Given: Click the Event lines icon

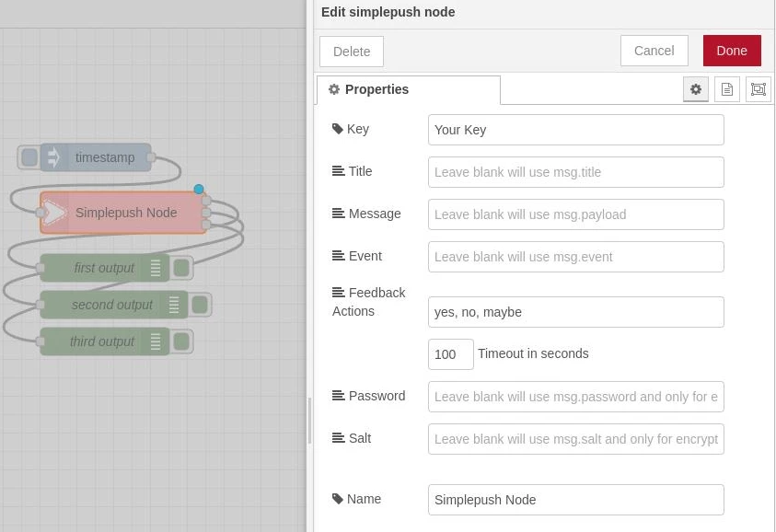Looking at the screenshot, I should (x=339, y=256).
